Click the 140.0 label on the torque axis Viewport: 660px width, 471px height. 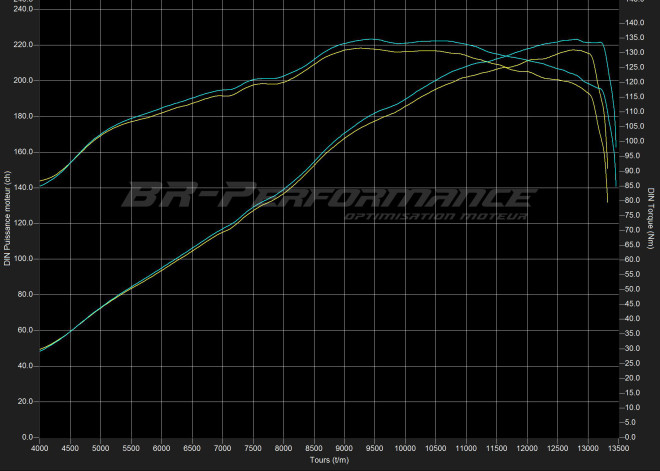click(x=635, y=23)
